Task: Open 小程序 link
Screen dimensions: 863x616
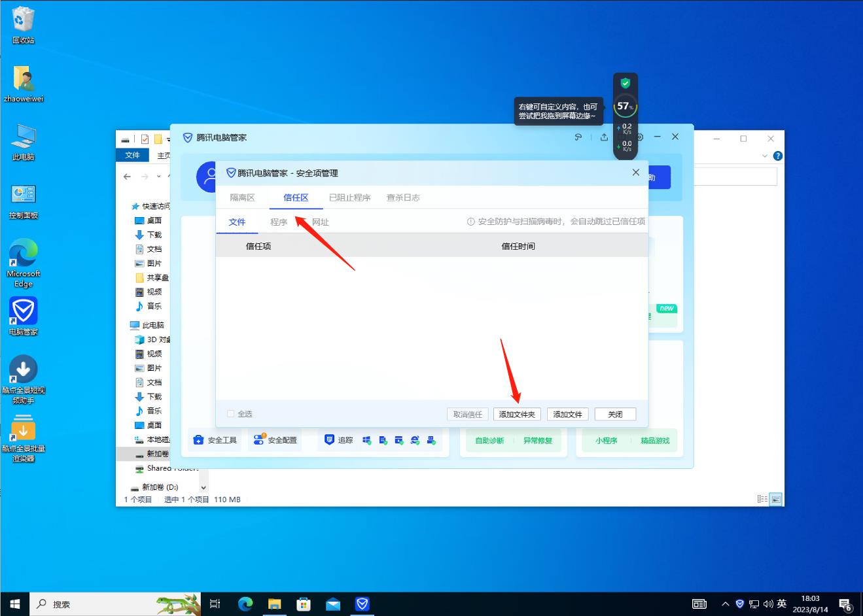Action: pos(607,441)
